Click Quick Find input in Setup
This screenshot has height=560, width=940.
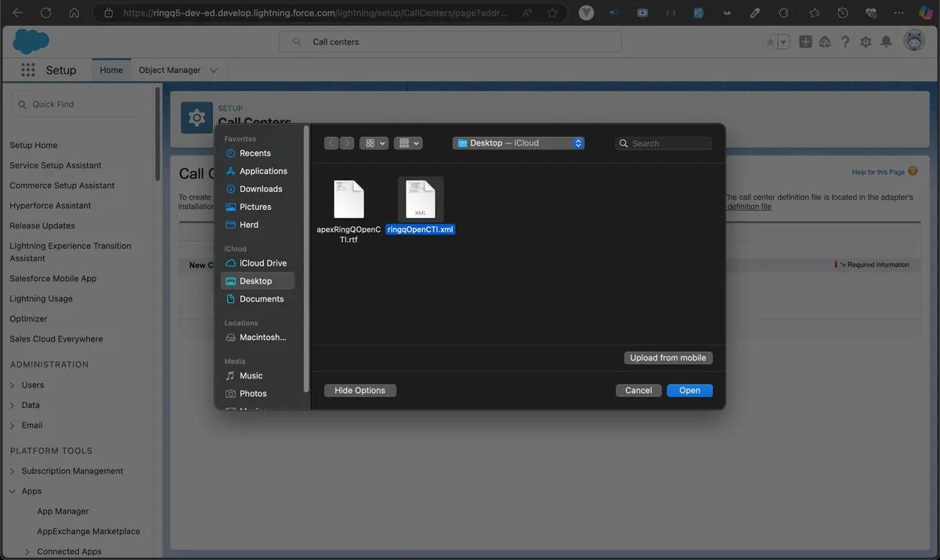coord(78,104)
